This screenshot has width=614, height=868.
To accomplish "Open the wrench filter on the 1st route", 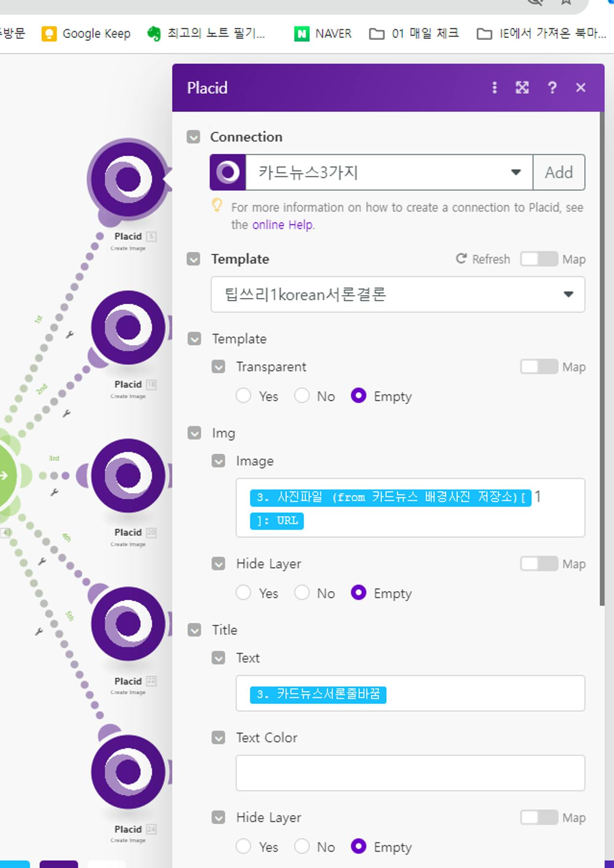I will [x=70, y=335].
